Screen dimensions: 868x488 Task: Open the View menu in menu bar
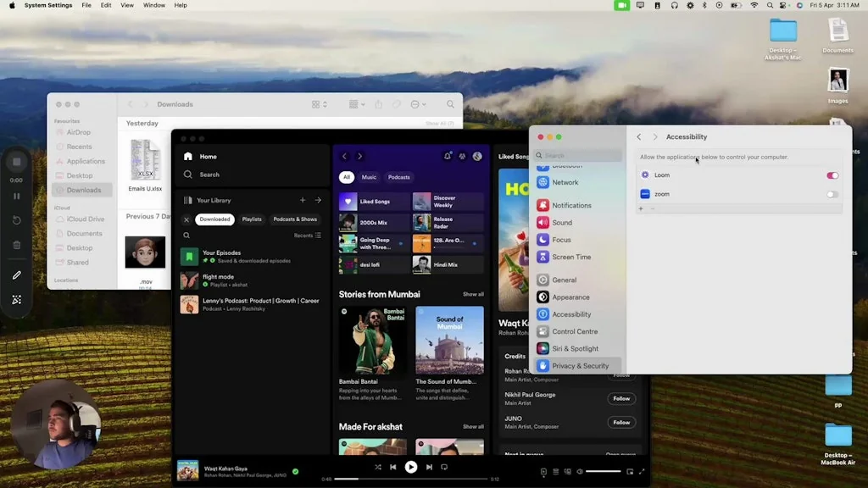pyautogui.click(x=127, y=5)
